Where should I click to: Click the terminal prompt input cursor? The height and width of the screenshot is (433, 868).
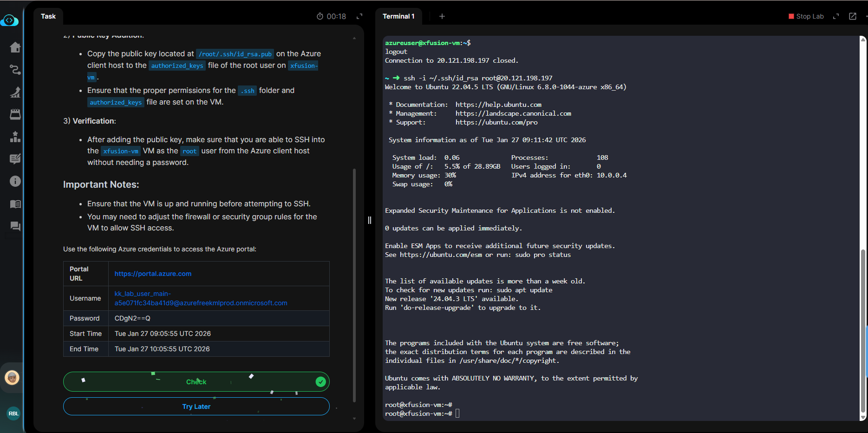pyautogui.click(x=457, y=413)
